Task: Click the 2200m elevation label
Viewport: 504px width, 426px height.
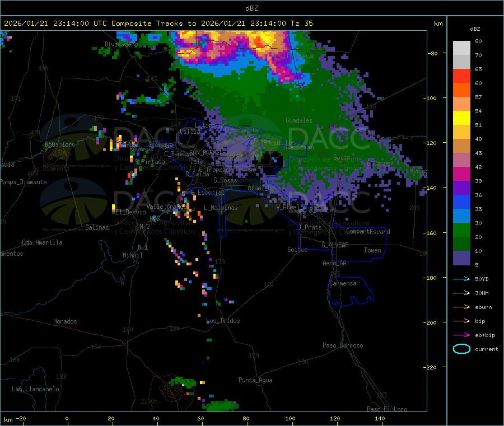Action: (x=149, y=401)
